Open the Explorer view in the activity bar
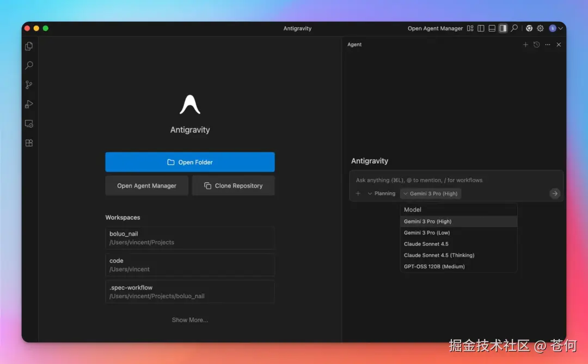 point(29,46)
